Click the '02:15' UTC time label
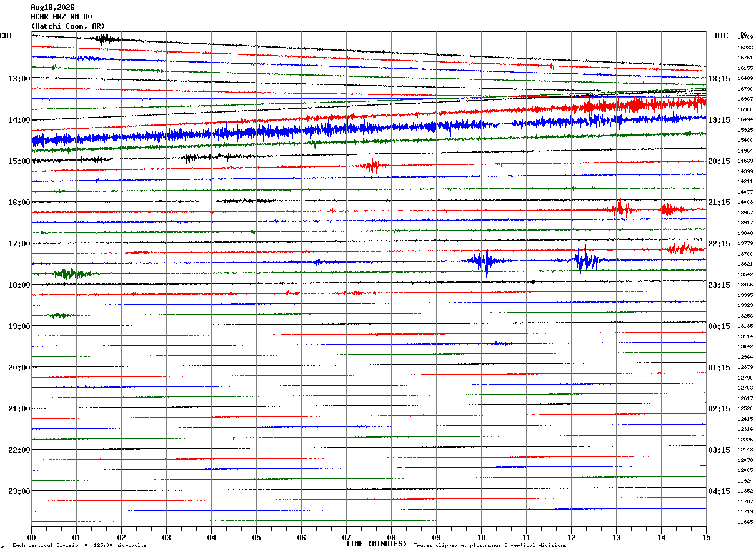The height and width of the screenshot is (554, 756). (x=719, y=409)
